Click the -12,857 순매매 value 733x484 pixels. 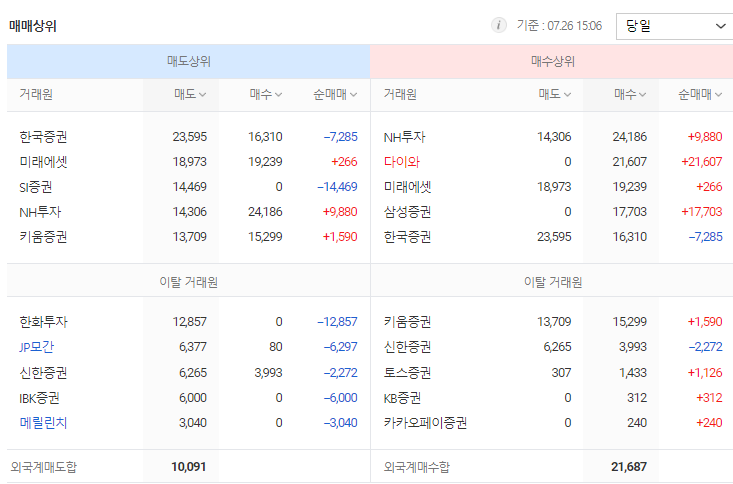337,322
